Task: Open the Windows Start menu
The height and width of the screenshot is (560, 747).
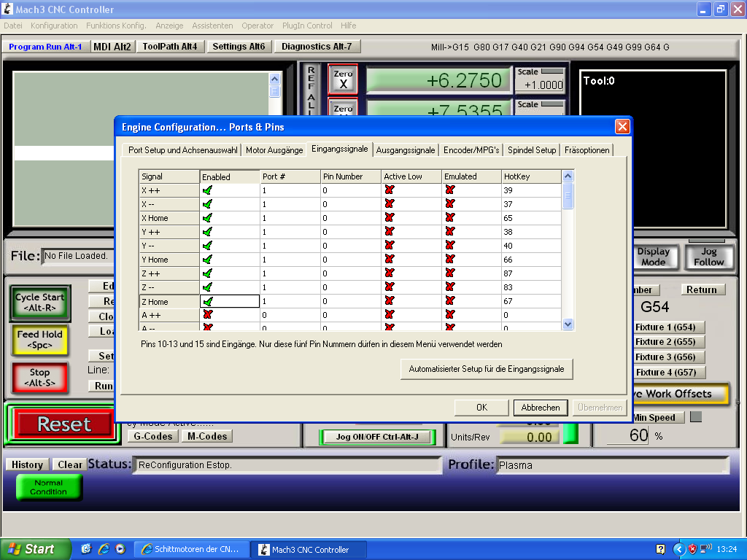Action: (x=34, y=549)
